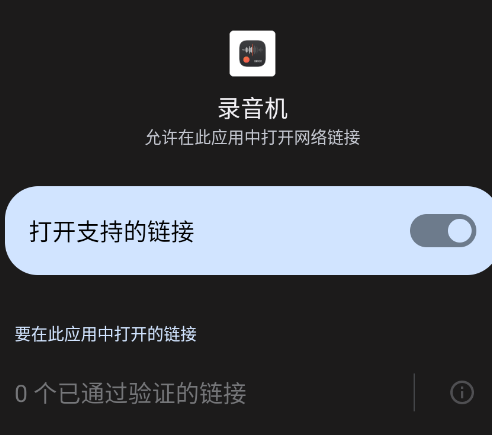Click the 打开支持的链接 label text
The width and height of the screenshot is (492, 435).
pos(112,231)
